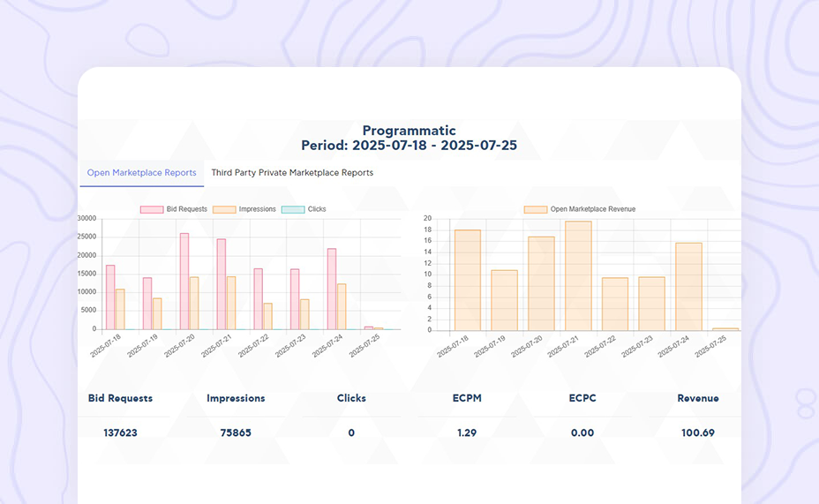Select the 2025-07-23 revenue bar
The image size is (819, 504).
click(x=652, y=304)
